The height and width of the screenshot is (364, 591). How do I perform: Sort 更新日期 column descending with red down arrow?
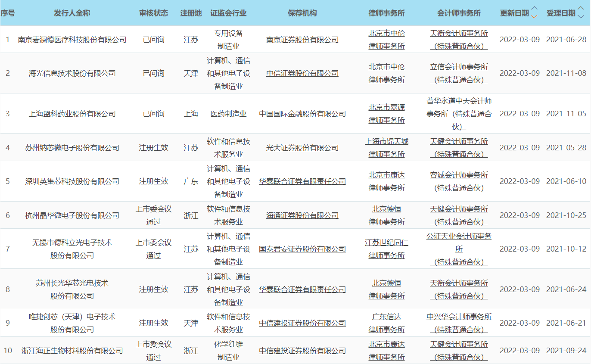coord(534,17)
